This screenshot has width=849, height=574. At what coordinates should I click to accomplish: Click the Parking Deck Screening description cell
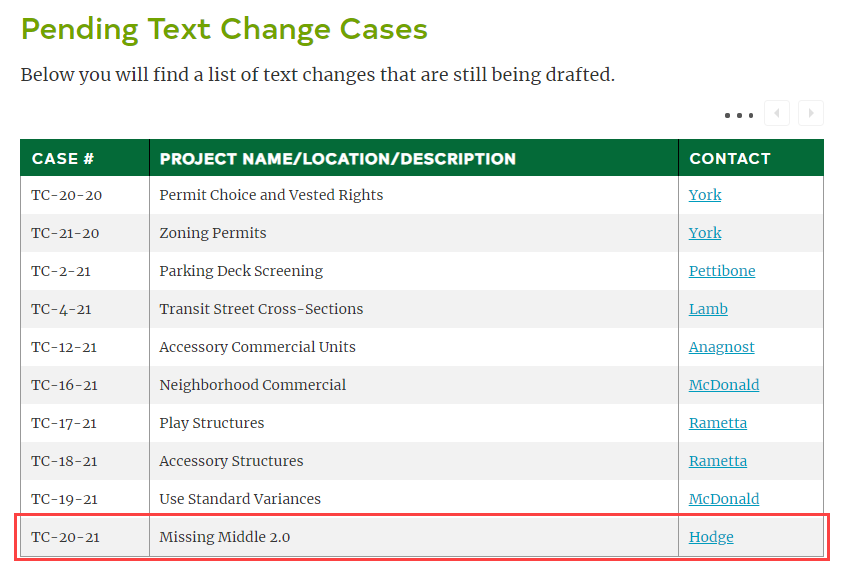point(241,271)
